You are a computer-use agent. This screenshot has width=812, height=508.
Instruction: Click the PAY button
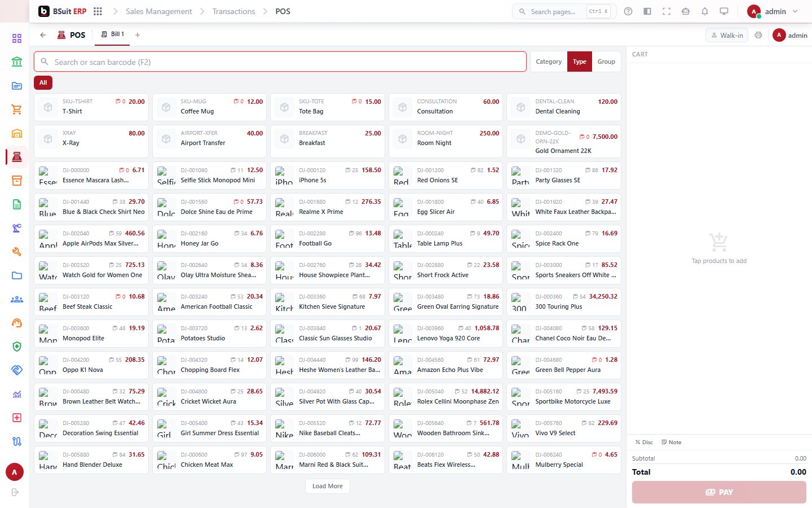(719, 492)
